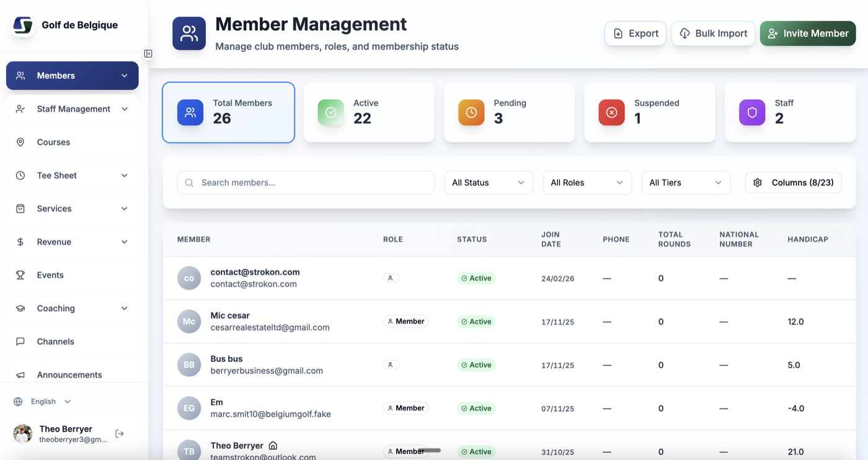Sort by the Join Date column header
Screen dimensions: 868x460
tap(551, 239)
